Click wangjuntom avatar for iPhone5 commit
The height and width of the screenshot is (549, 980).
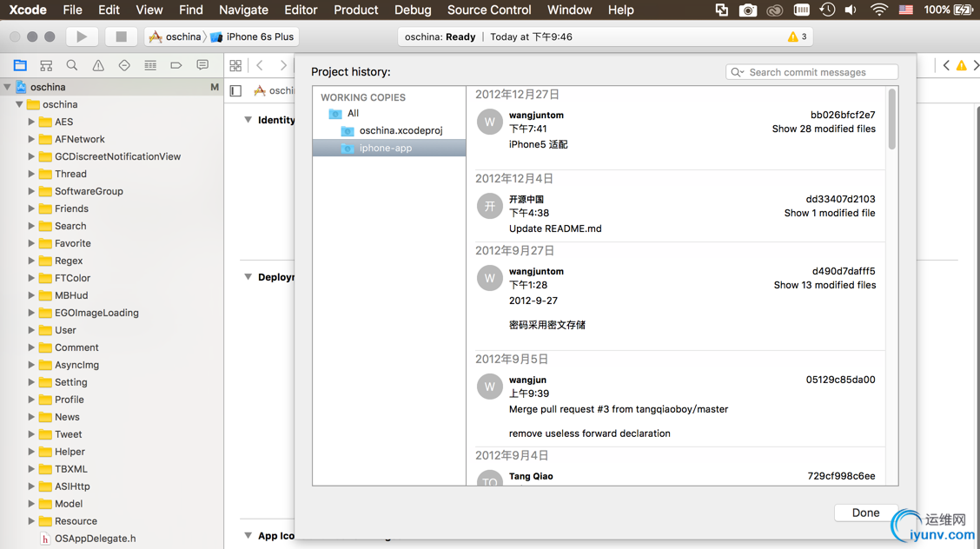pyautogui.click(x=489, y=122)
